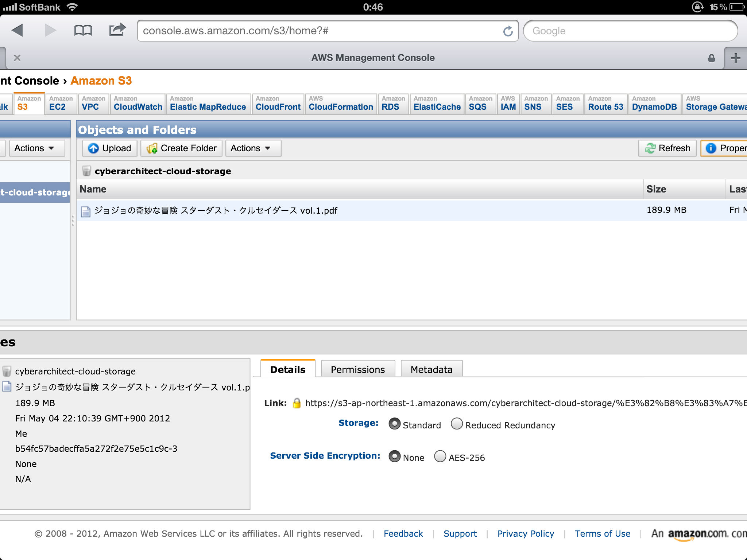The height and width of the screenshot is (560, 747).
Task: Open the Amazon RDS service tab
Action: [x=393, y=104]
